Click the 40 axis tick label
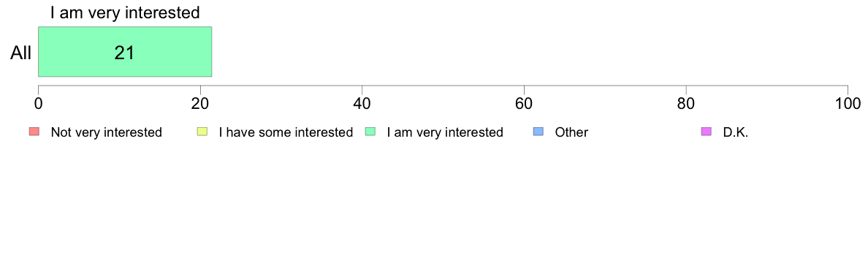This screenshot has height=269, width=868. coord(362,103)
